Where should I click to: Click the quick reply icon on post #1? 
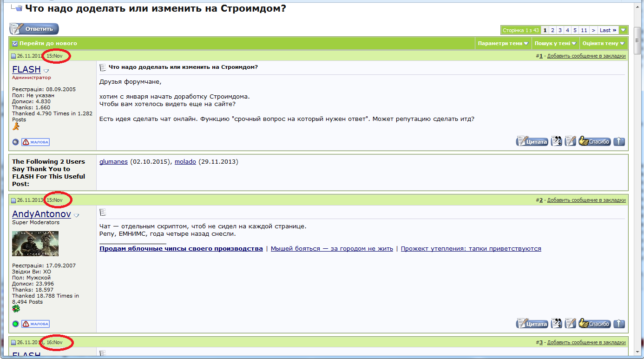pos(570,141)
